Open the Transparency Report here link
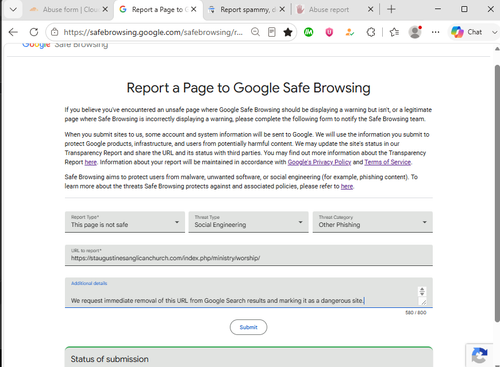Screen dimensions: 500x367 pos(91,162)
